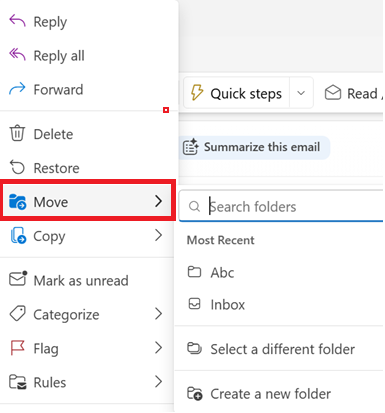
Task: Choose Select a different folder
Action: tap(278, 349)
